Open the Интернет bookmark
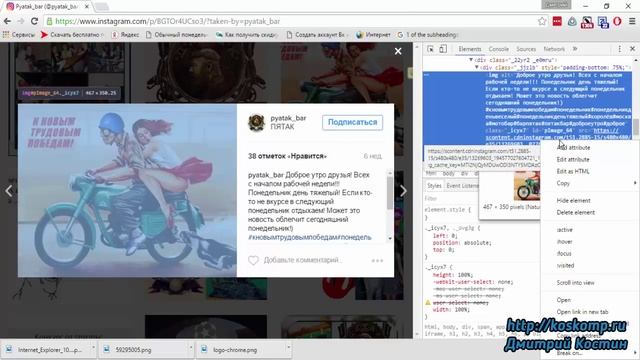 [x=373, y=35]
